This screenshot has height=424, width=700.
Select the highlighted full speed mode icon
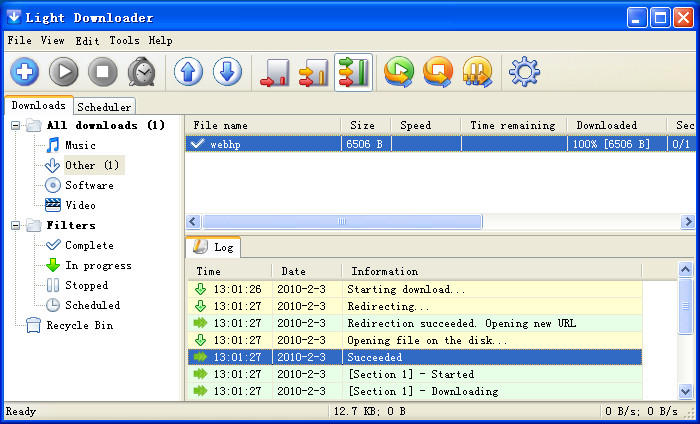[x=353, y=72]
